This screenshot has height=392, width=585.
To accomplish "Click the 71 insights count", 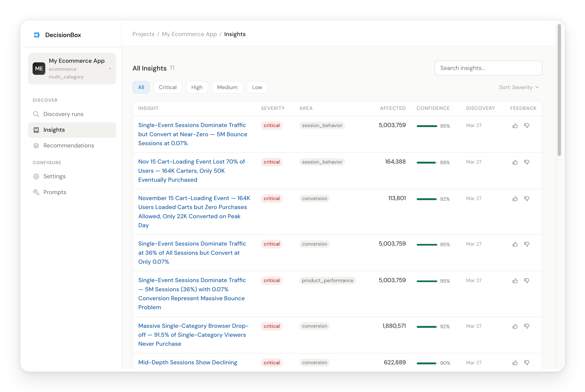I will (x=172, y=68).
